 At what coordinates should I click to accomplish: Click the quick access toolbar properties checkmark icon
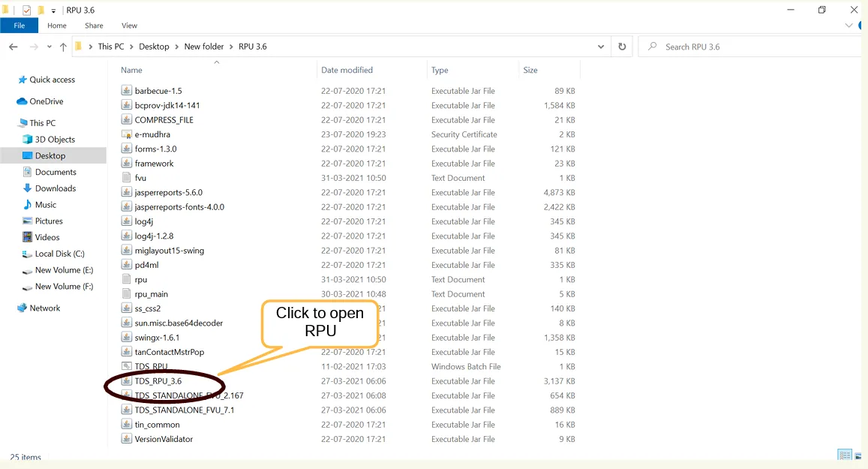coord(26,11)
